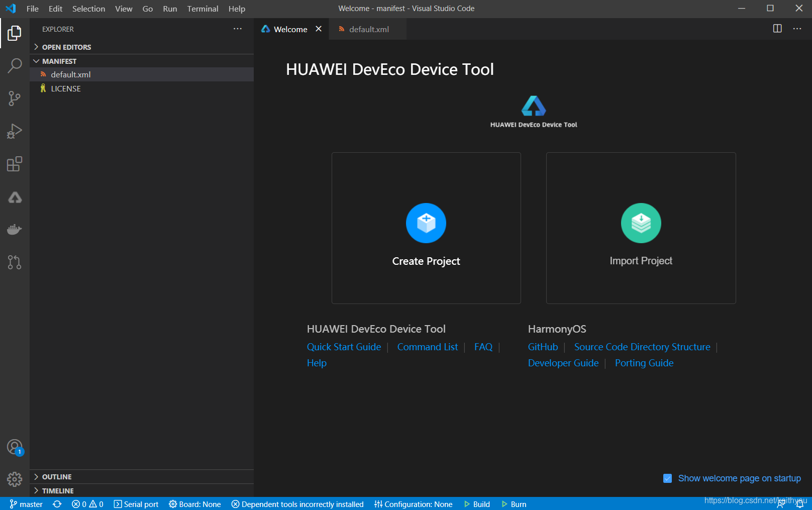Open the Explorer view in activity bar
812x510 pixels.
click(x=15, y=34)
